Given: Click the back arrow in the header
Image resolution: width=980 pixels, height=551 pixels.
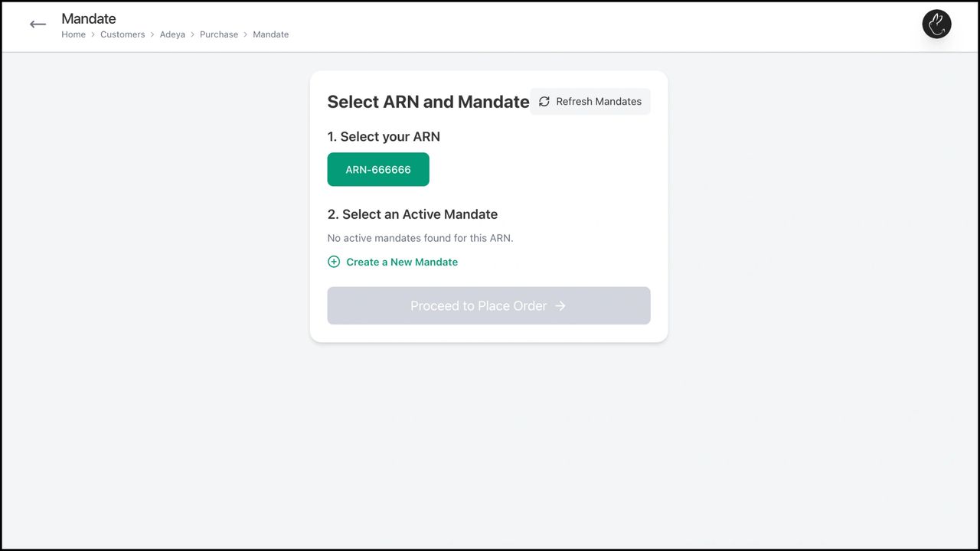Looking at the screenshot, I should tap(38, 24).
